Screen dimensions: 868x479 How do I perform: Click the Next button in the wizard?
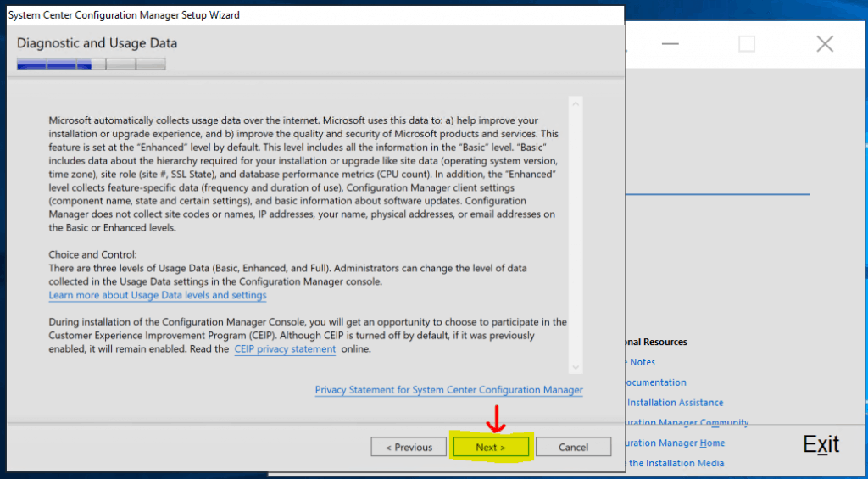click(491, 447)
